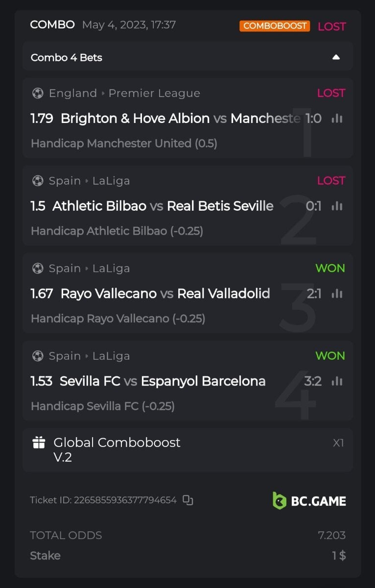Click the BC.GAME logo
Screen dimensions: 375x588
pyautogui.click(x=309, y=501)
